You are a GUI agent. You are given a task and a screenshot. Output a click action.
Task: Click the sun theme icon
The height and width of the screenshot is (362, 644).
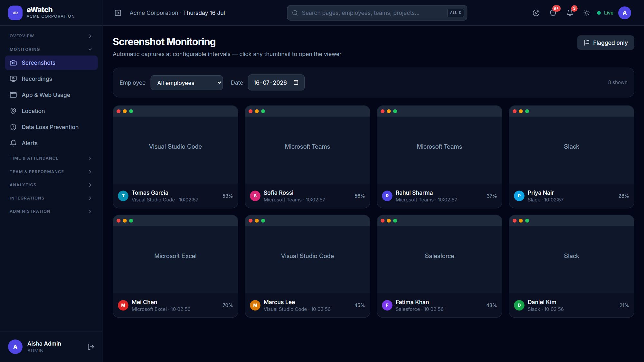coord(587,13)
